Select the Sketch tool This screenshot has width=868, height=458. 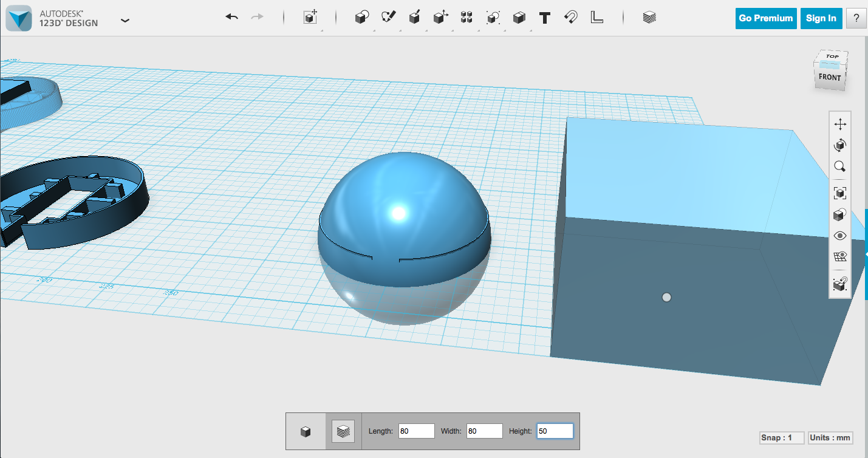tap(389, 18)
